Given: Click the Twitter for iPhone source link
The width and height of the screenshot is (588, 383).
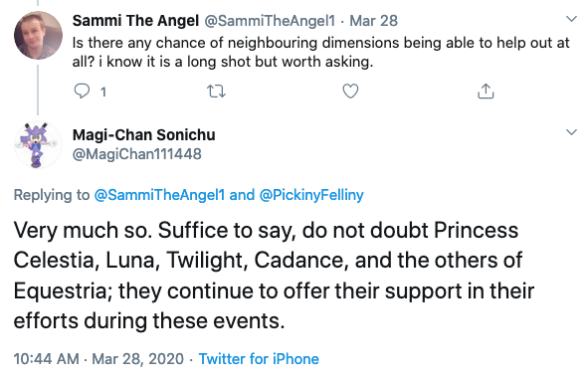Looking at the screenshot, I should (x=259, y=359).
